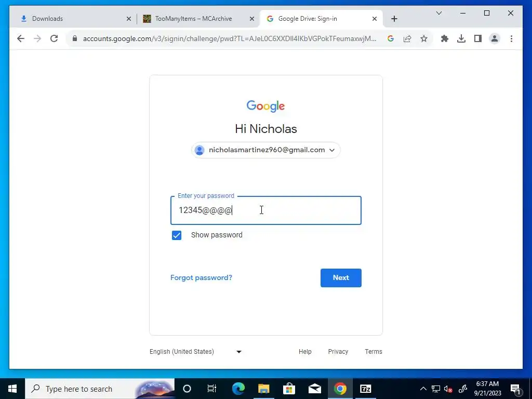Open a new browser tab
Screen dimensions: 532x399
click(394, 19)
